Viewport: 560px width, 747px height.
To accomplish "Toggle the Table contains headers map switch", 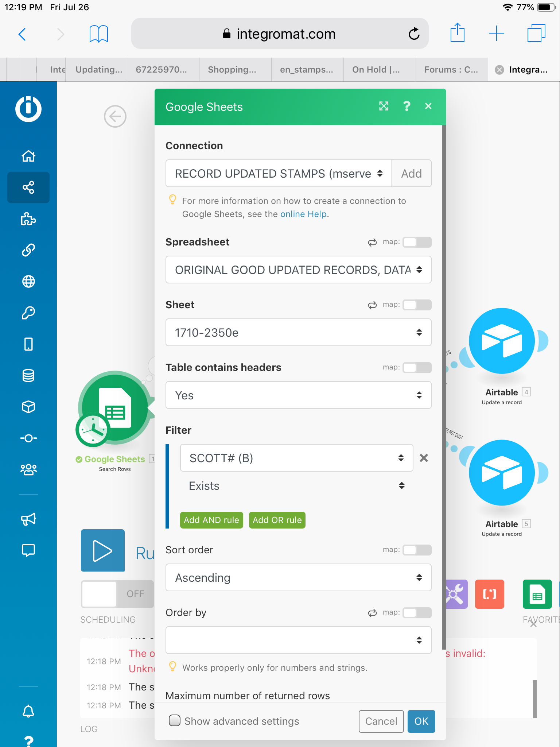I will tap(417, 368).
